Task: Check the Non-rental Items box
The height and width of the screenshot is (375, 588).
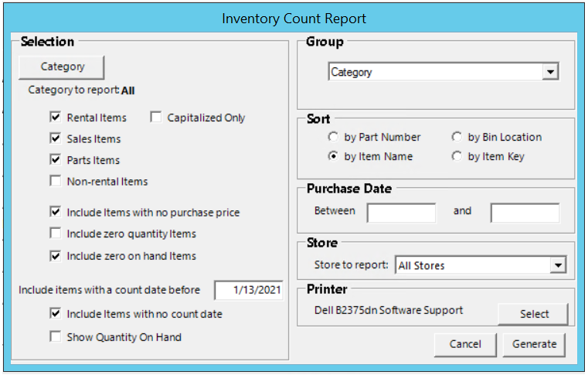Action: tap(56, 182)
